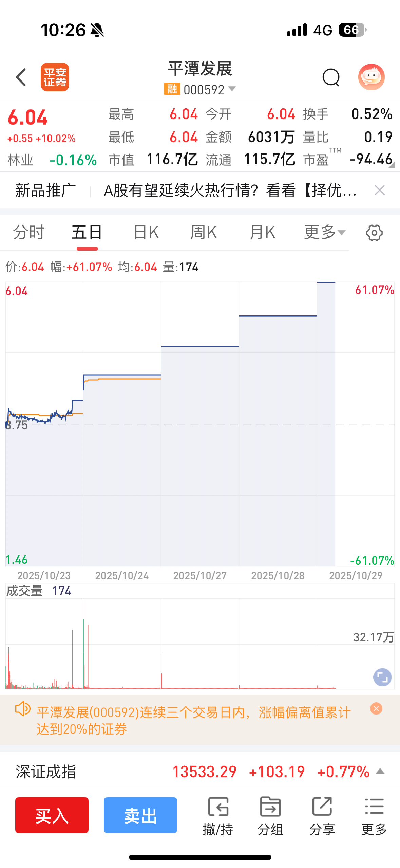Expand the 深证成指 index bar arrow

click(x=380, y=771)
